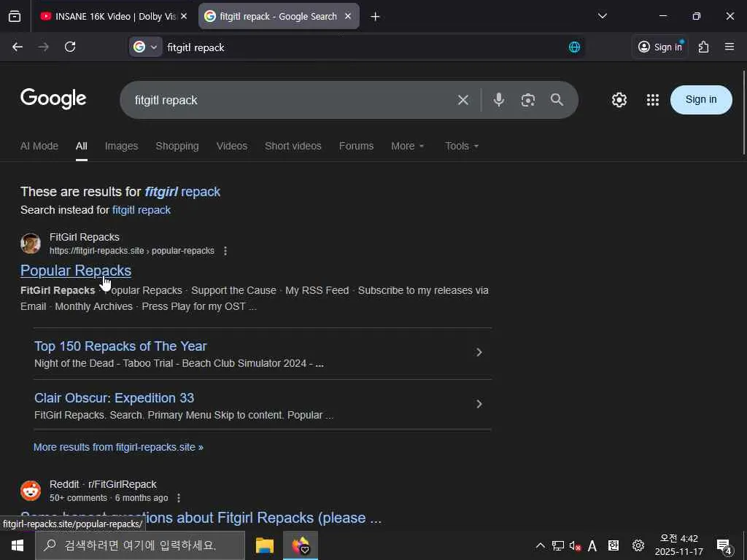
Task: Switch to AI Mode tab
Action: tap(39, 146)
